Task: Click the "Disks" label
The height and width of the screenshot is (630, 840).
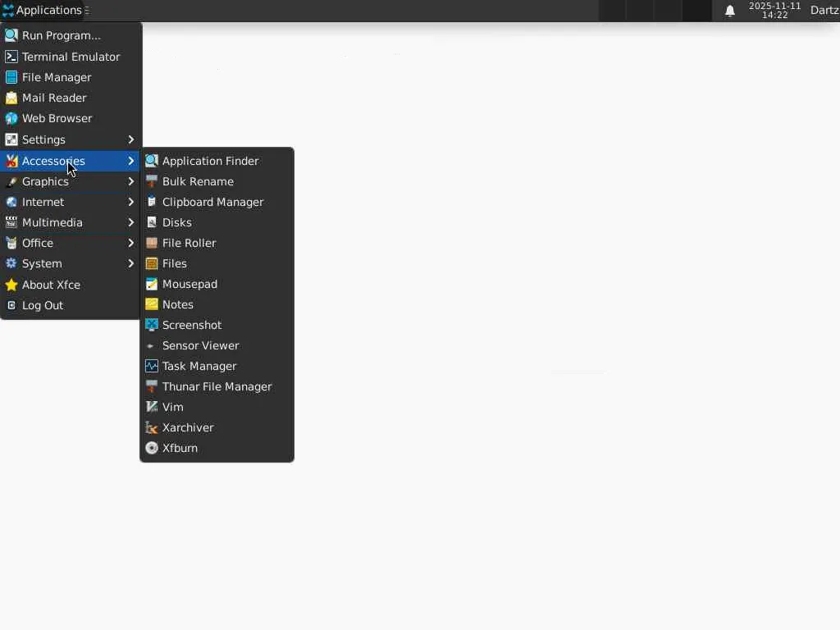Action: pos(177,222)
